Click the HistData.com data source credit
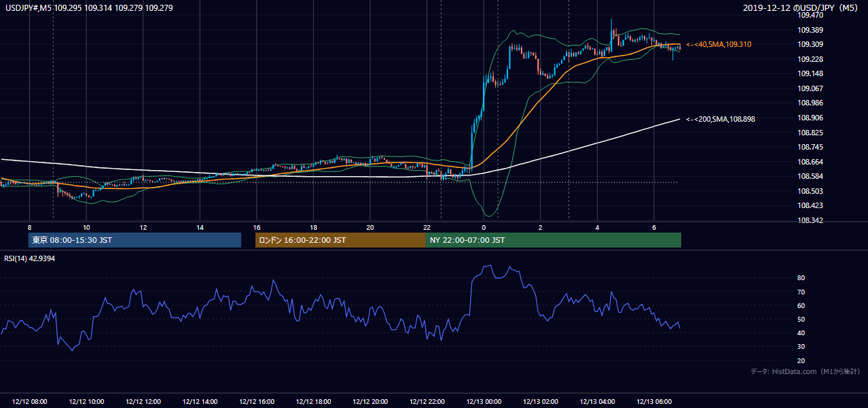The image size is (868, 408). (806, 371)
